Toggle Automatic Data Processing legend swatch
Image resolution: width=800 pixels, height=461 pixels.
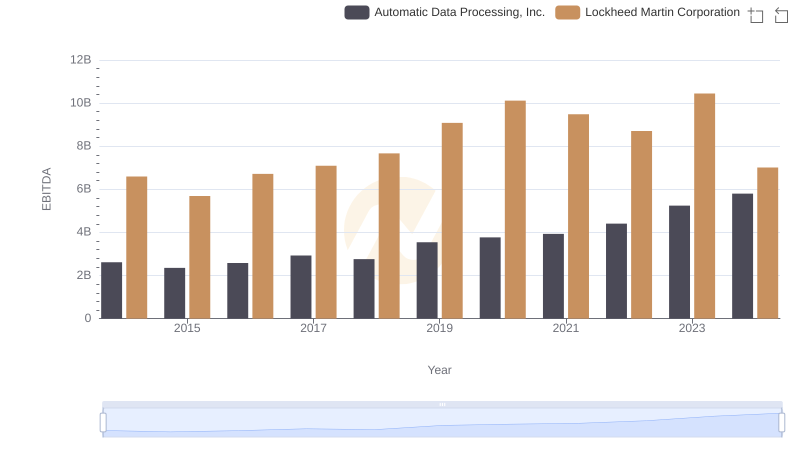[357, 12]
